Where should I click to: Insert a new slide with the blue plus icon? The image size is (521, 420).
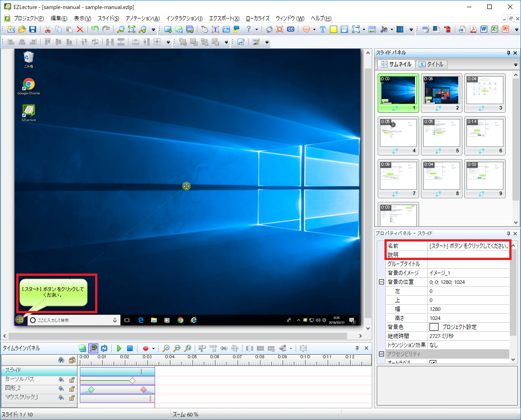pyautogui.click(x=168, y=29)
